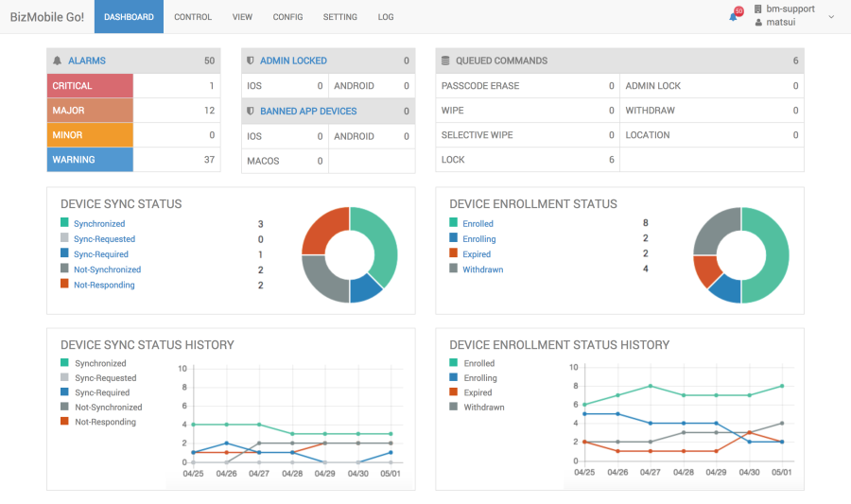Click the WITHDRAW queued command
The image size is (851, 504).
[x=711, y=110]
